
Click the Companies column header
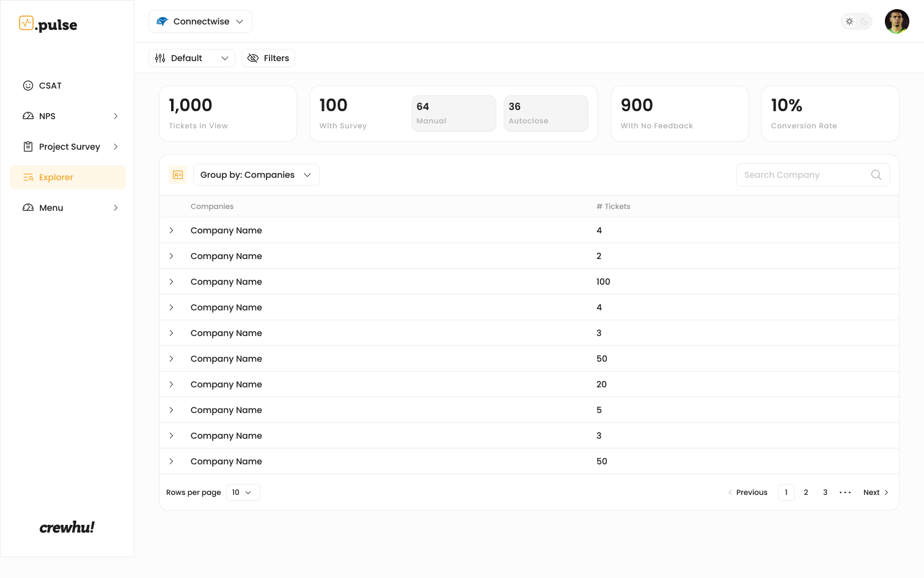click(x=212, y=207)
